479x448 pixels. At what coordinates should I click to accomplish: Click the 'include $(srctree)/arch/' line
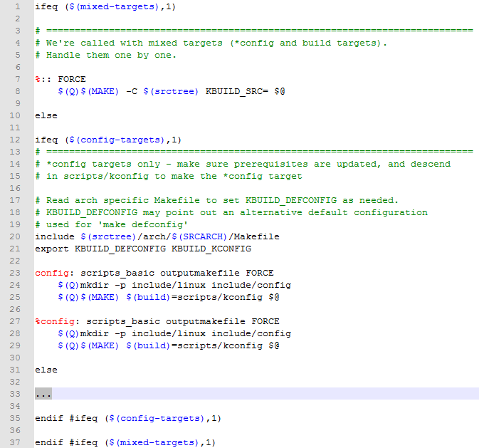(157, 236)
